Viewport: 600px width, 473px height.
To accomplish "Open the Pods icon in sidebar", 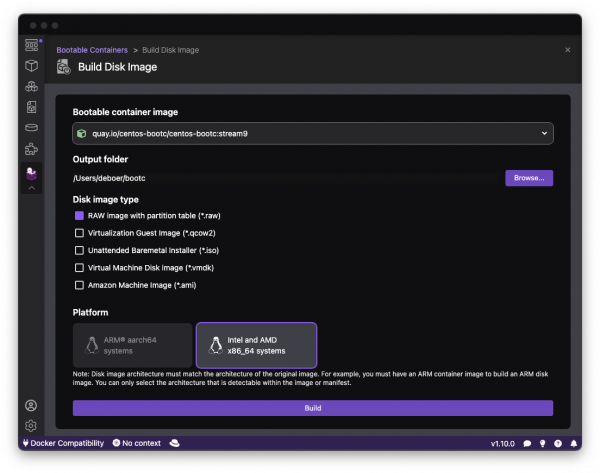I will click(31, 86).
